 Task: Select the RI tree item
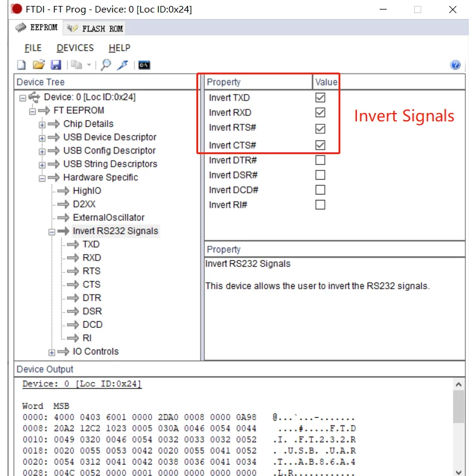[x=87, y=338]
